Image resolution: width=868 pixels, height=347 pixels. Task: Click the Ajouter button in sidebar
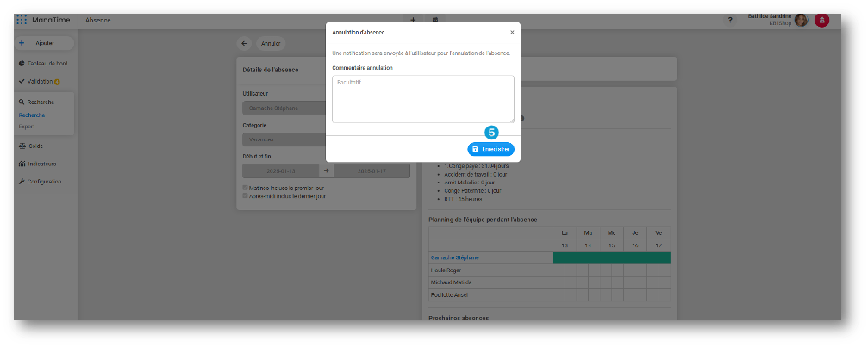coord(44,43)
